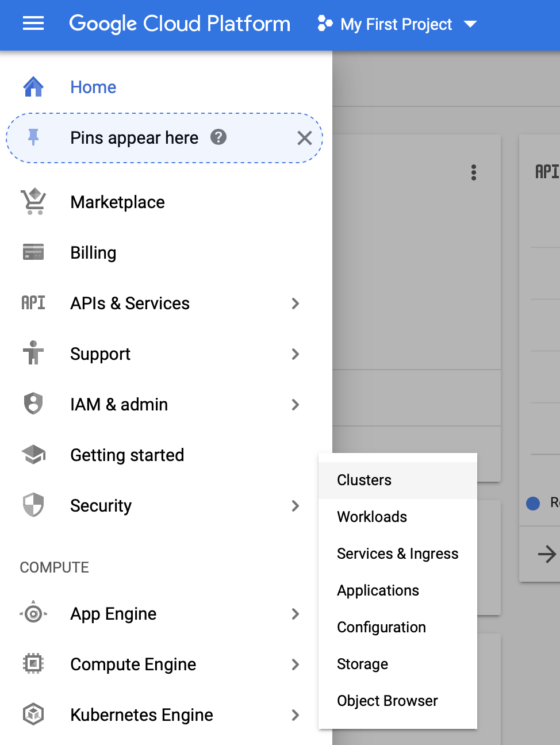Select Storage in the Kubernetes submenu
Screen dimensions: 560x745
pos(398,664)
